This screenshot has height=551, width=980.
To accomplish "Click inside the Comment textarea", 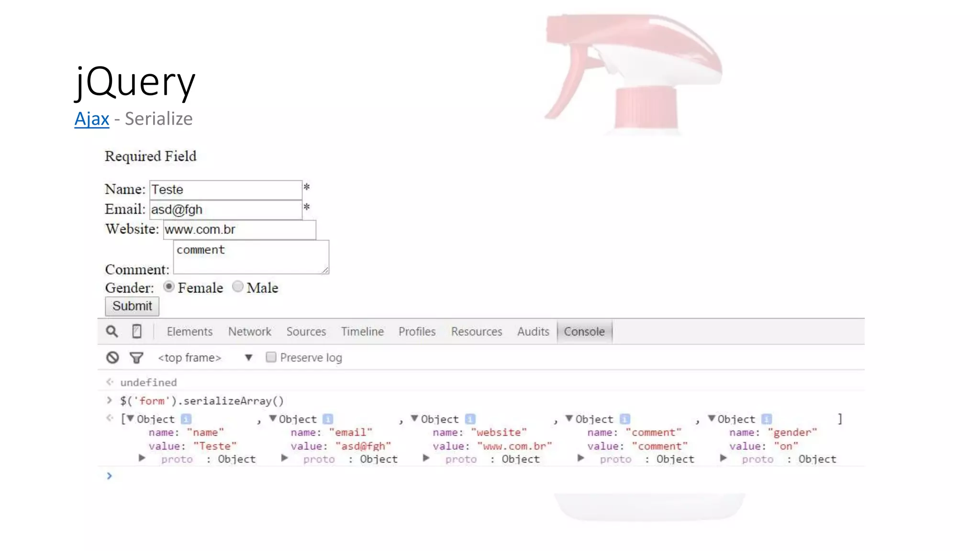I will coord(251,257).
